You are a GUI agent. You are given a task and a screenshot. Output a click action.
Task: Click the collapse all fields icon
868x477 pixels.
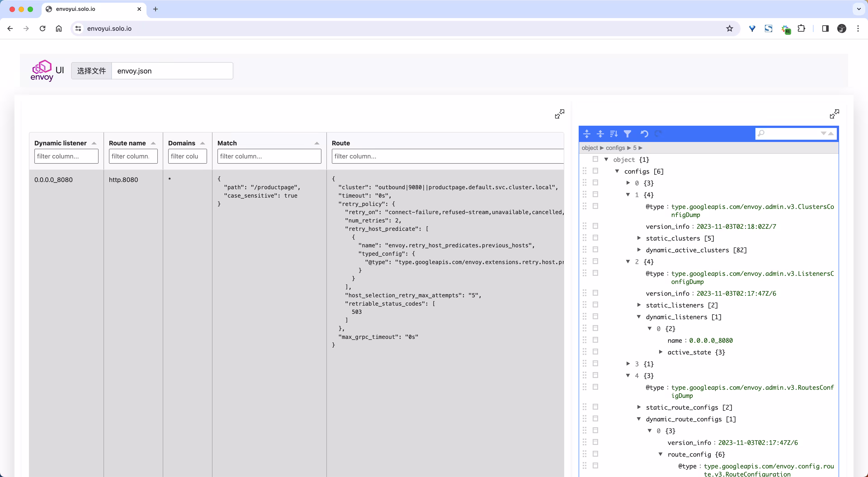pos(600,134)
